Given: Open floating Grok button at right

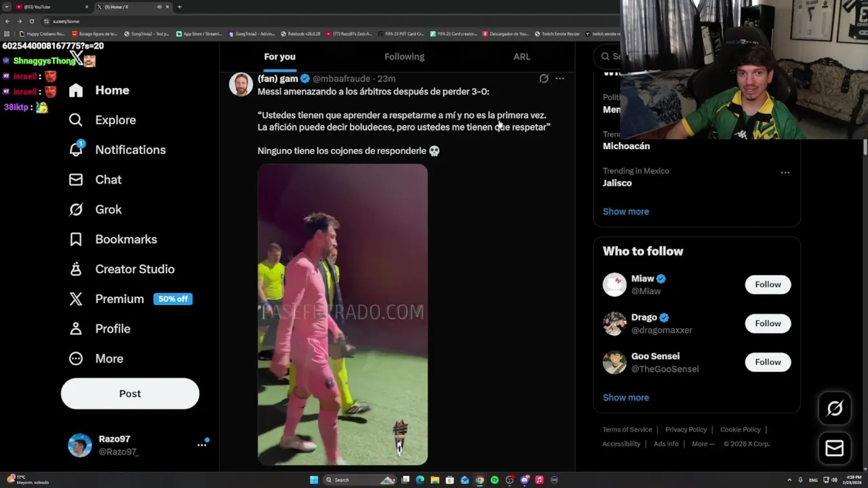Looking at the screenshot, I should [835, 408].
